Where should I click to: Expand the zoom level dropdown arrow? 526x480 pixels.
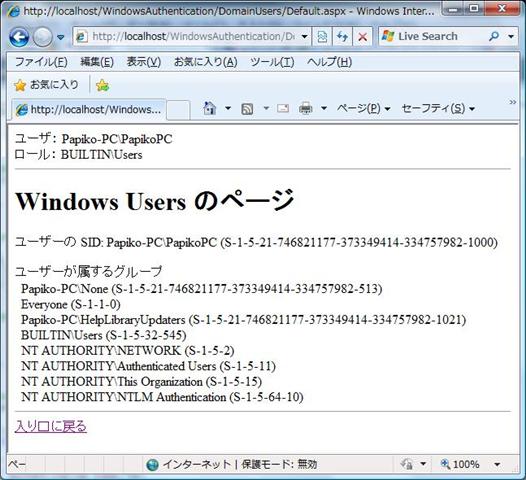tap(497, 465)
